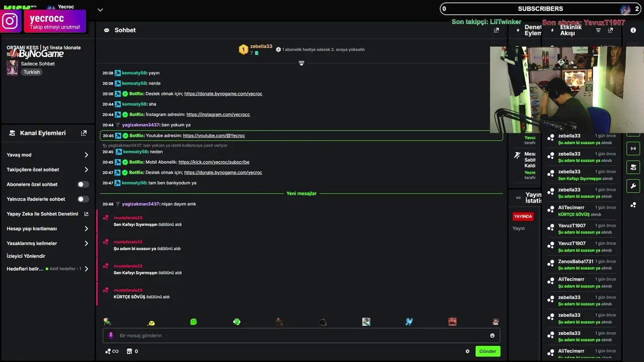
Task: Click the channel points infinity balance icon
Action: click(112, 351)
